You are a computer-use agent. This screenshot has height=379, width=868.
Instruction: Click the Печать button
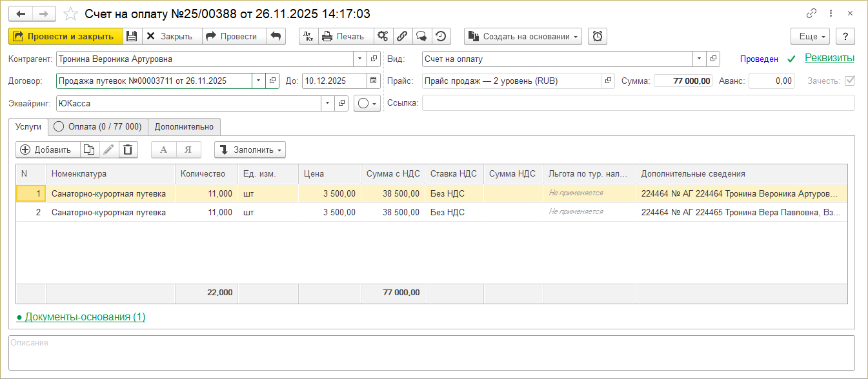click(x=345, y=36)
